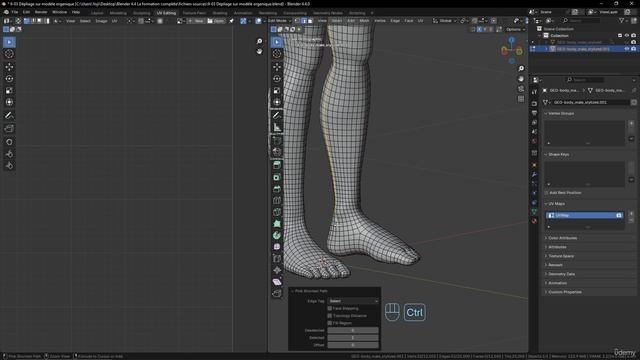
Task: Click Open image button in UV editor
Action: coord(216,21)
